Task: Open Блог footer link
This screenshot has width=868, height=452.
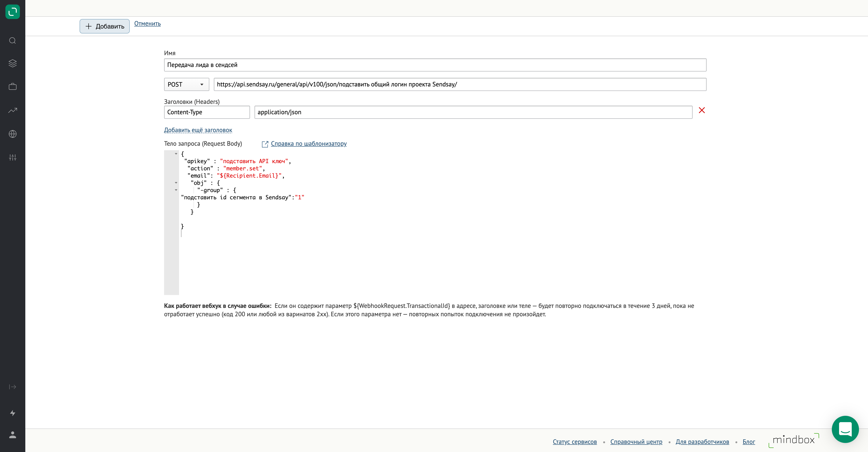Action: (749, 442)
